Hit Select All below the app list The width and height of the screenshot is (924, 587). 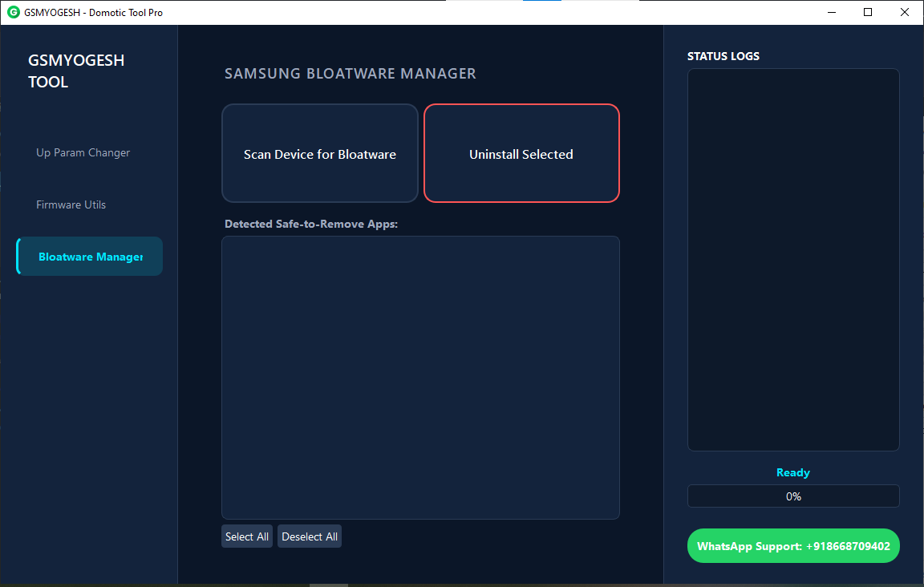[x=247, y=536]
